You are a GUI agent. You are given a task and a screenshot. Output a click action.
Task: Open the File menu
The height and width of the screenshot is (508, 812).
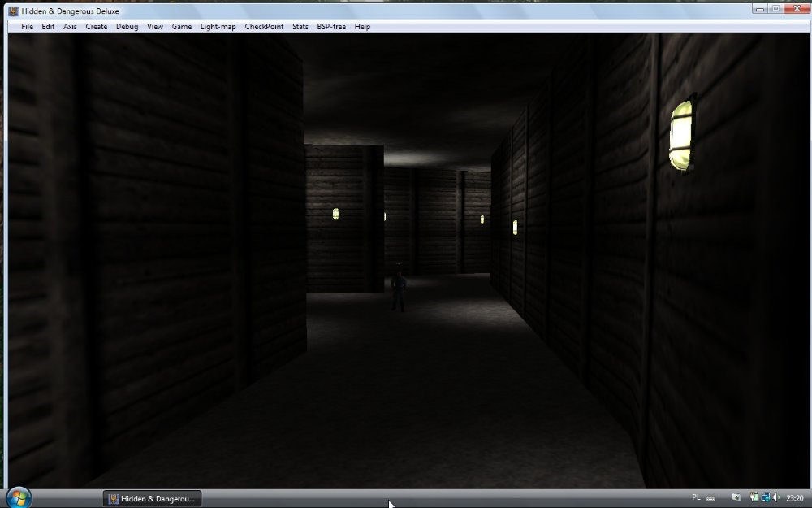tap(27, 27)
